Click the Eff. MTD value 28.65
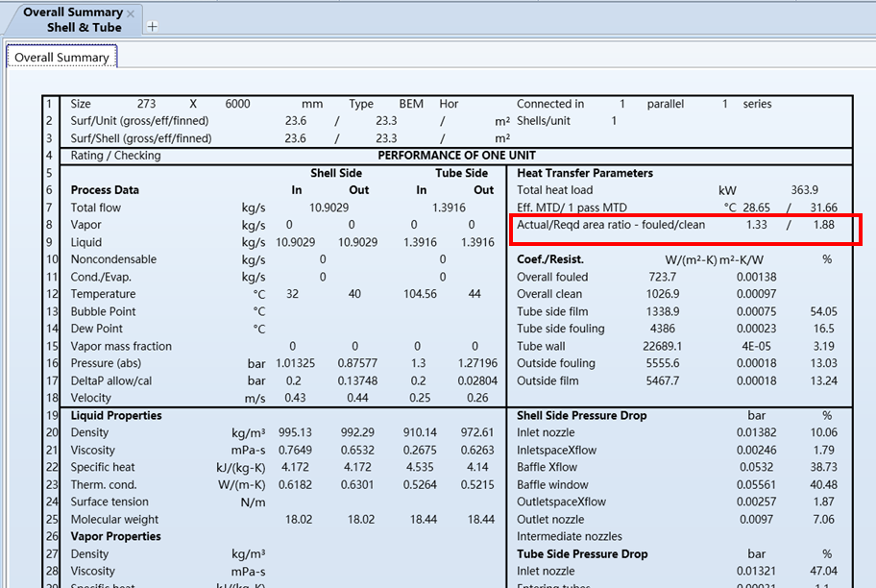Image resolution: width=876 pixels, height=588 pixels. (757, 208)
